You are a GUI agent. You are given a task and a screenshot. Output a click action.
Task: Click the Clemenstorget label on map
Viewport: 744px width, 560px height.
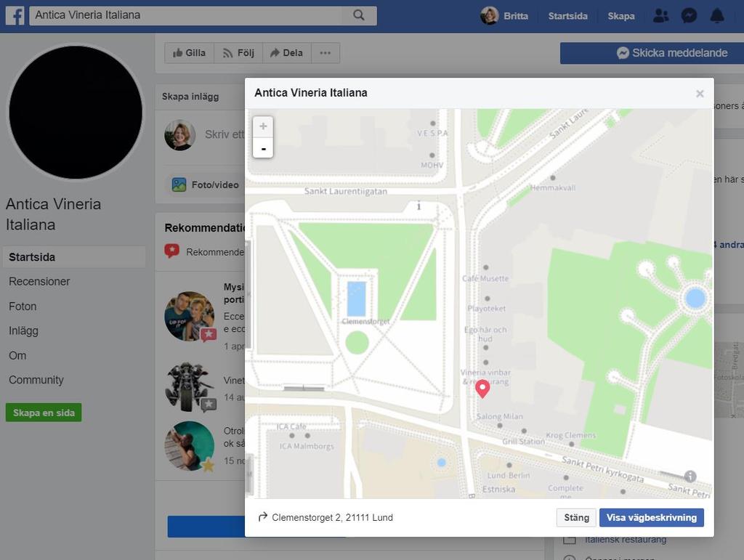(x=365, y=322)
